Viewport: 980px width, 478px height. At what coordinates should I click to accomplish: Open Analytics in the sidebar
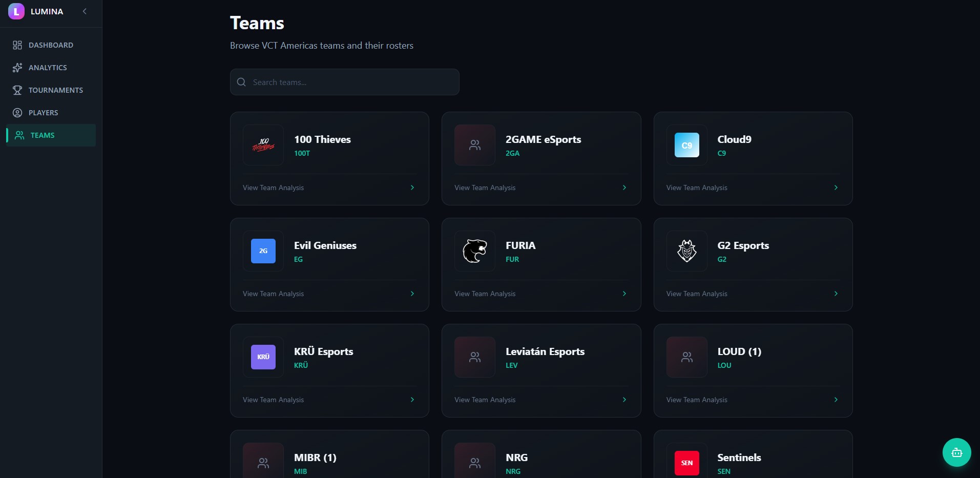51,68
